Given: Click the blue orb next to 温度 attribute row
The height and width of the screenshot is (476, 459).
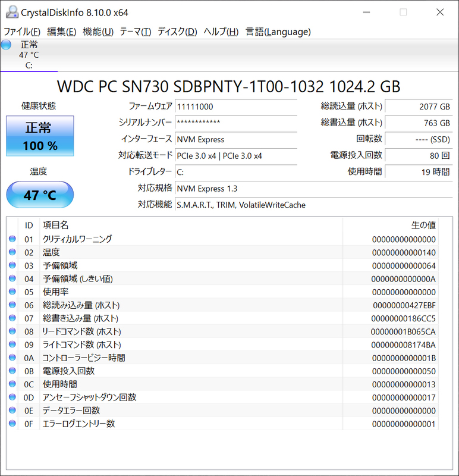Looking at the screenshot, I should pos(12,252).
